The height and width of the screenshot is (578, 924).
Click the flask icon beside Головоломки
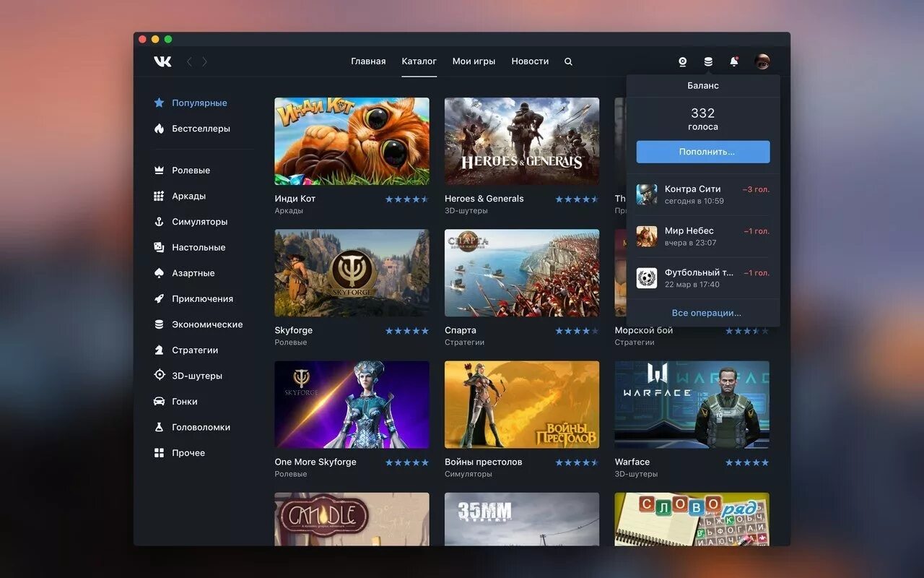tap(159, 427)
